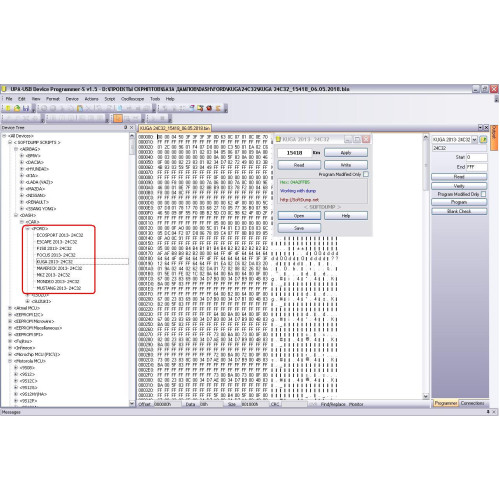
Task: Expand the Atmel MCU tree node
Action: 10,308
